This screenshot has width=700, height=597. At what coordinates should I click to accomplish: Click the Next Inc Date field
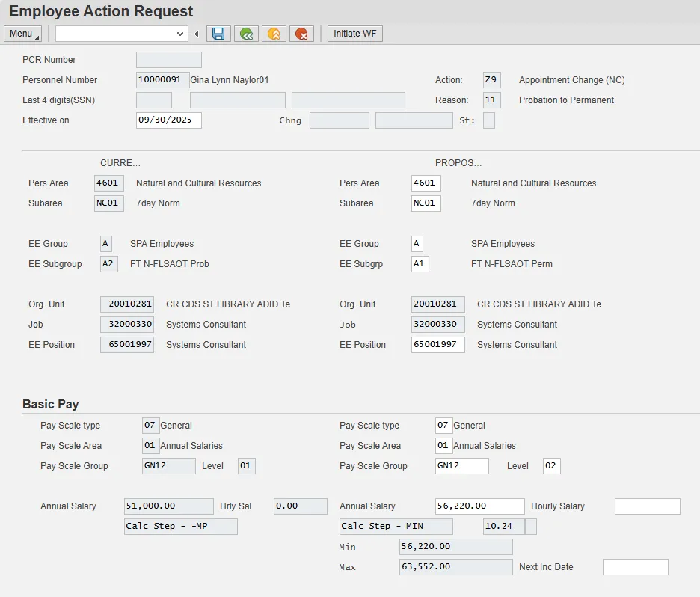(x=635, y=567)
